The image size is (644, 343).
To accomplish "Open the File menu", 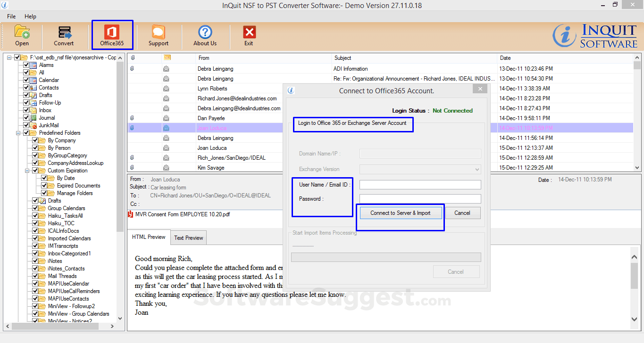I will coord(11,16).
